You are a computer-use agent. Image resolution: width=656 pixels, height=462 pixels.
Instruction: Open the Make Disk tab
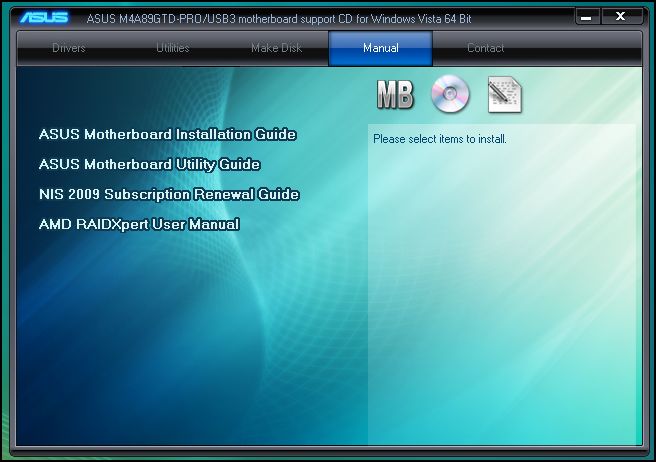(277, 48)
